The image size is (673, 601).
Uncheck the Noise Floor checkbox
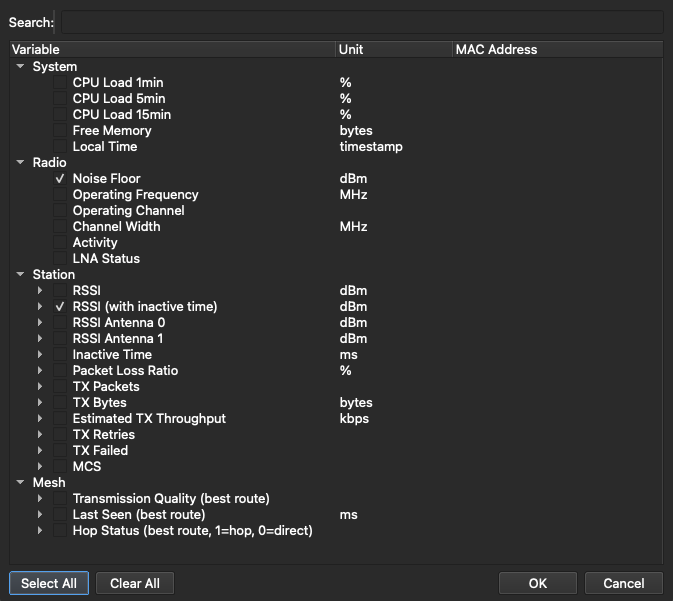click(x=61, y=179)
